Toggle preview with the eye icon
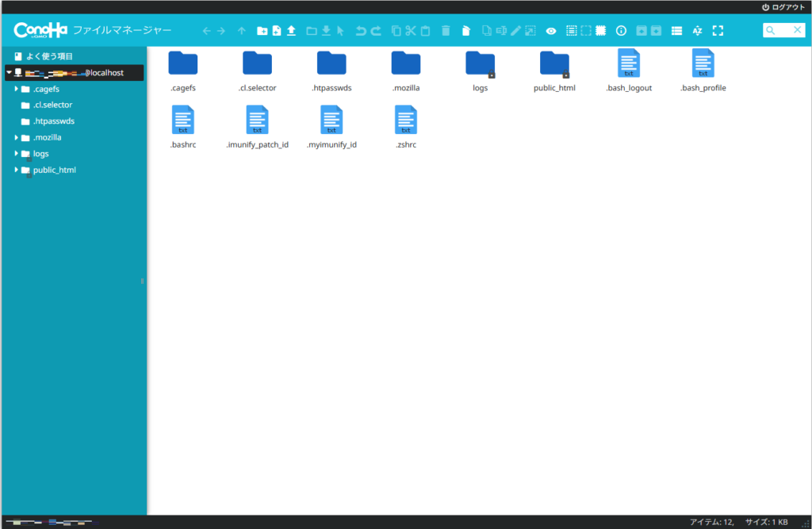812x529 pixels. tap(551, 31)
